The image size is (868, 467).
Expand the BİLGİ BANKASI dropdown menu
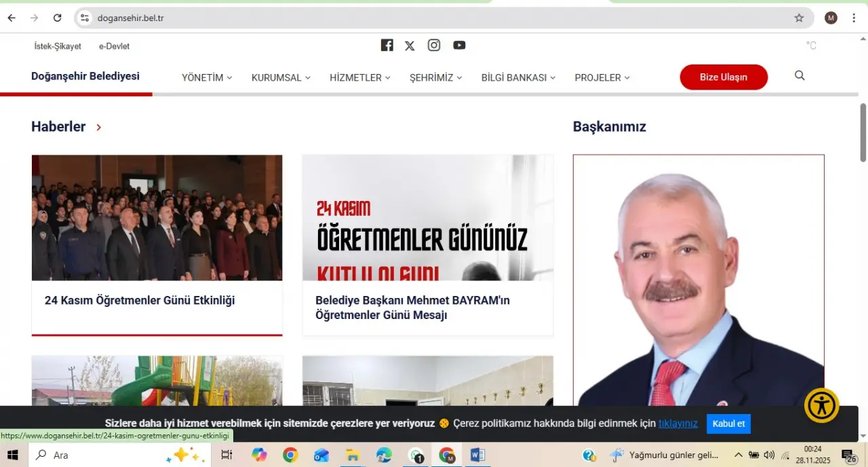coord(518,78)
